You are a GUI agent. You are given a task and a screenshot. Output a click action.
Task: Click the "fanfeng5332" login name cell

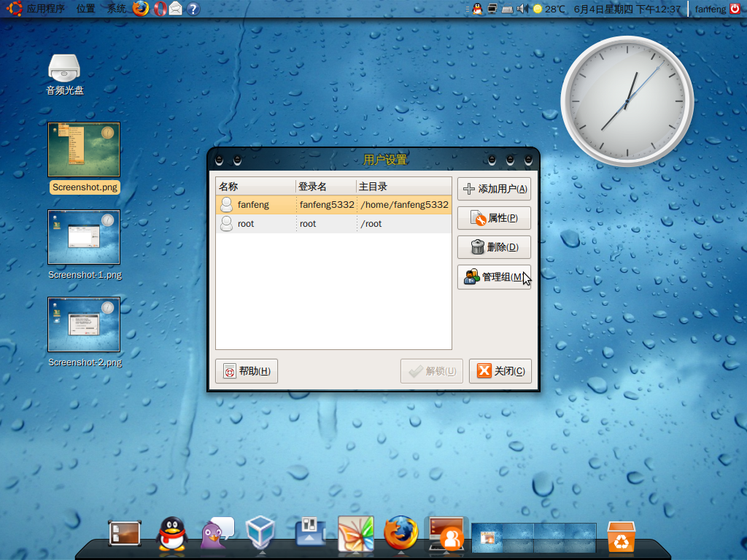click(327, 205)
